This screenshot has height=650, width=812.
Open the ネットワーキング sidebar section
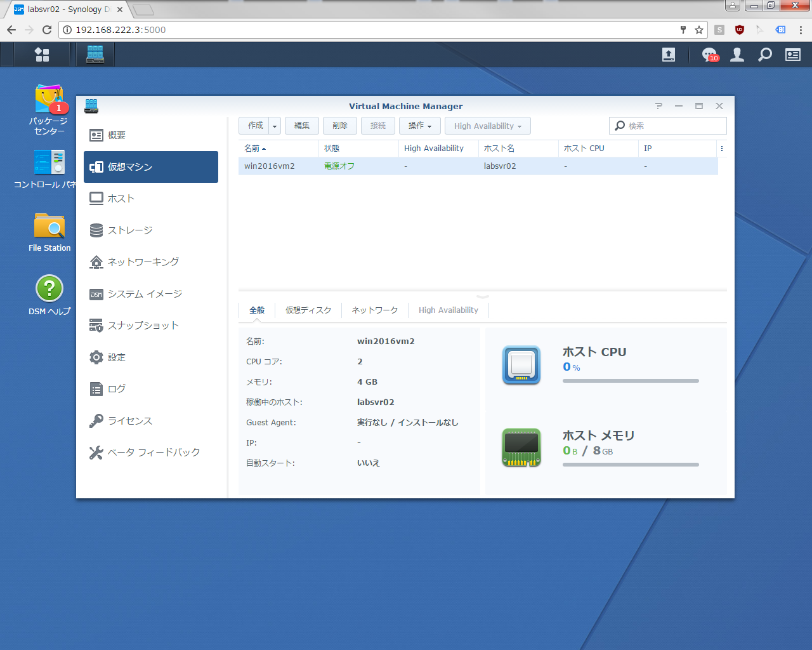pos(151,262)
